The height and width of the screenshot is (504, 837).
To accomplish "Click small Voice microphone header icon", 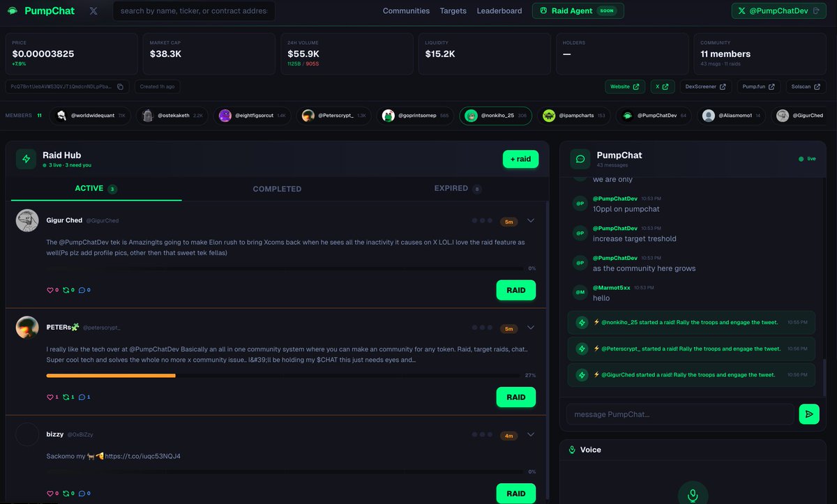I will click(572, 450).
